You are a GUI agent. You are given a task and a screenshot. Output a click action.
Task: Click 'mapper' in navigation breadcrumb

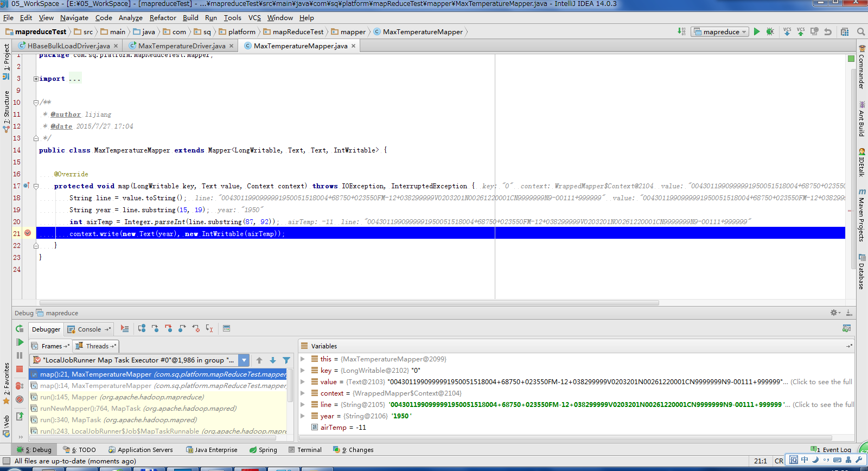pyautogui.click(x=348, y=32)
